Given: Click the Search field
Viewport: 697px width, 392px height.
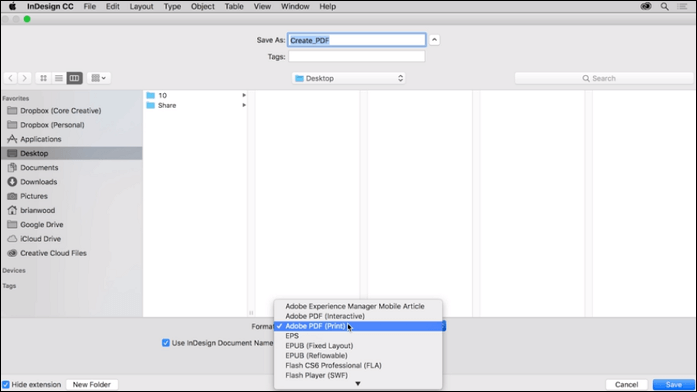Looking at the screenshot, I should (604, 78).
